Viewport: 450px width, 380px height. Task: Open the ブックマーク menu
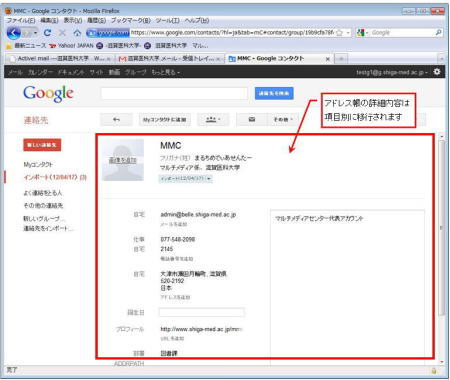pyautogui.click(x=131, y=20)
